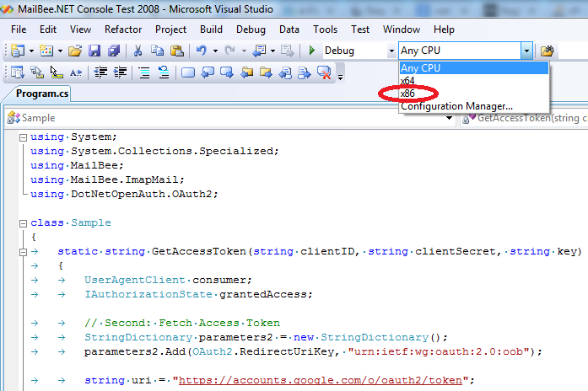The image size is (588, 391).
Task: Click the accounts.google.com token URL
Action: tap(318, 380)
